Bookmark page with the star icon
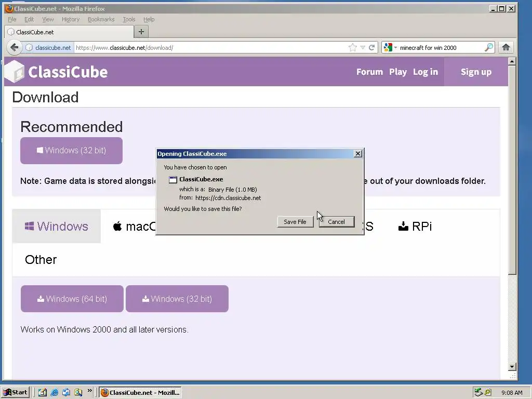The height and width of the screenshot is (399, 532). tap(353, 47)
